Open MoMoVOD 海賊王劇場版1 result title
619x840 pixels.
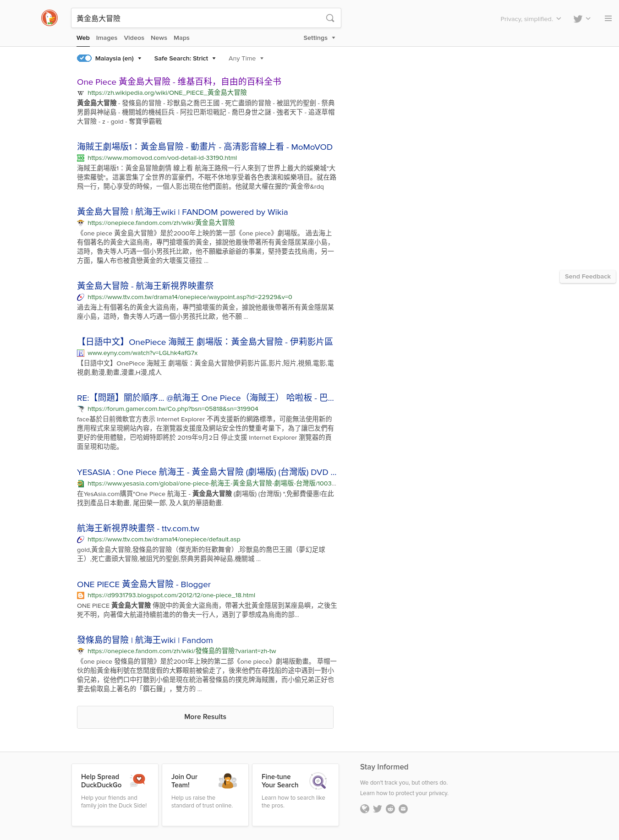coord(205,147)
